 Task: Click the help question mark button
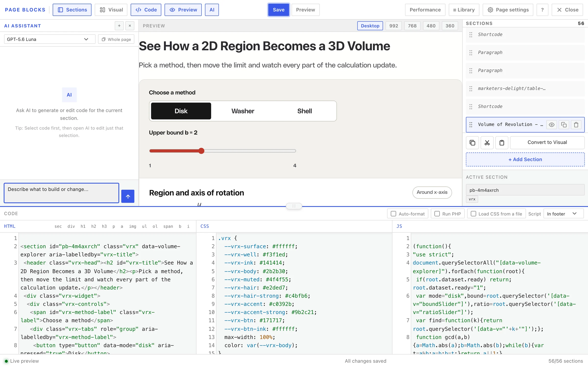[542, 10]
